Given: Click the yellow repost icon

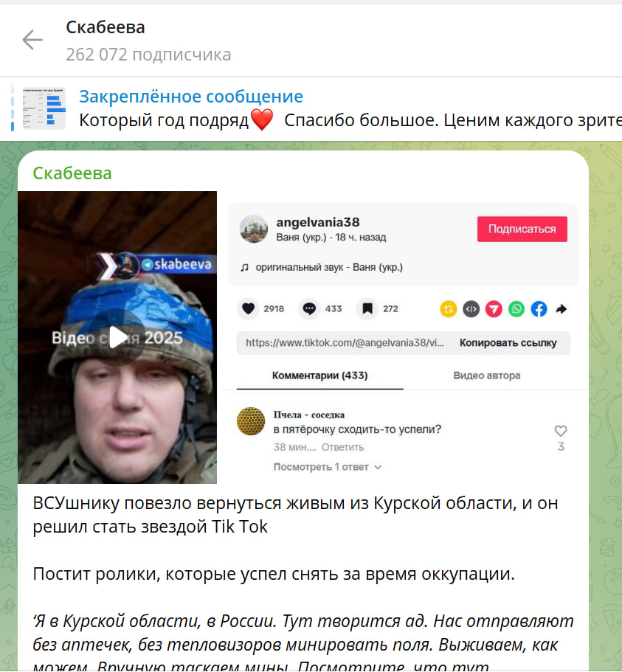Looking at the screenshot, I should pos(449,309).
